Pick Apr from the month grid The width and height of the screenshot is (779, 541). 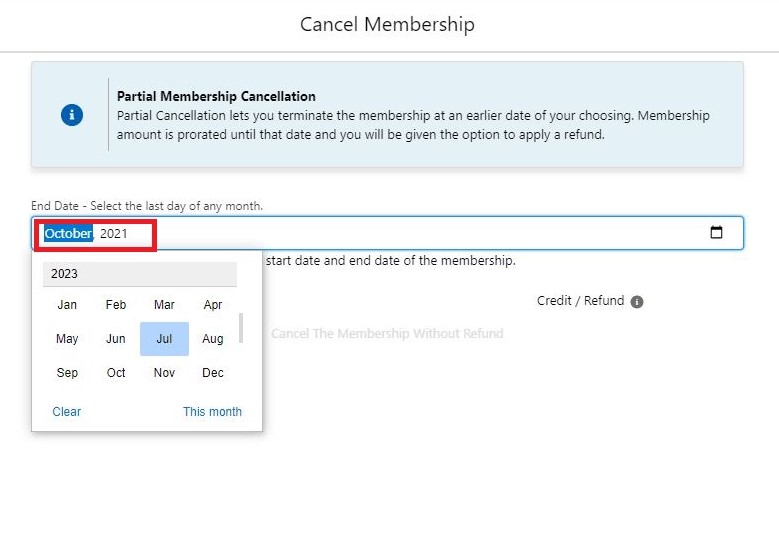[213, 305]
